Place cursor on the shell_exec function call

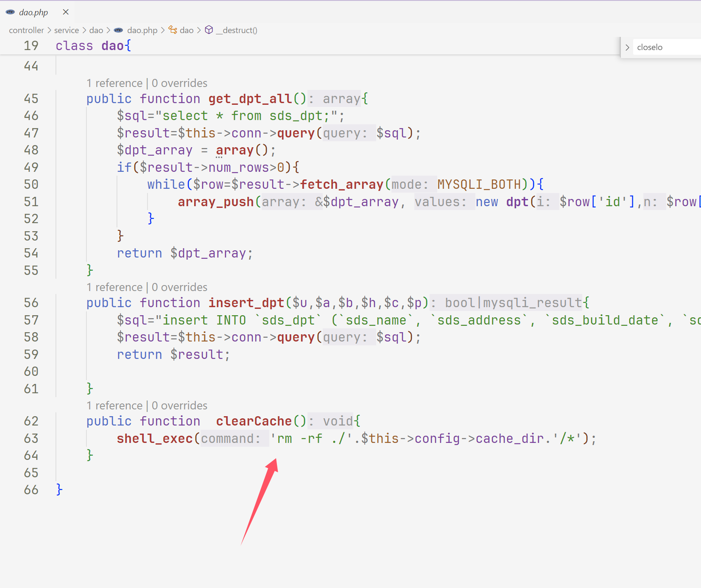click(155, 439)
